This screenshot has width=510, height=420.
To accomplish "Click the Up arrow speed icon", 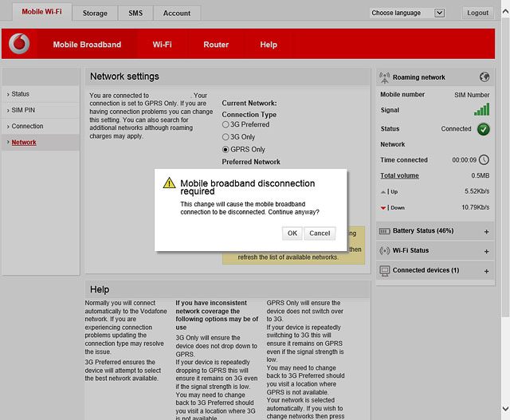I will (x=383, y=192).
